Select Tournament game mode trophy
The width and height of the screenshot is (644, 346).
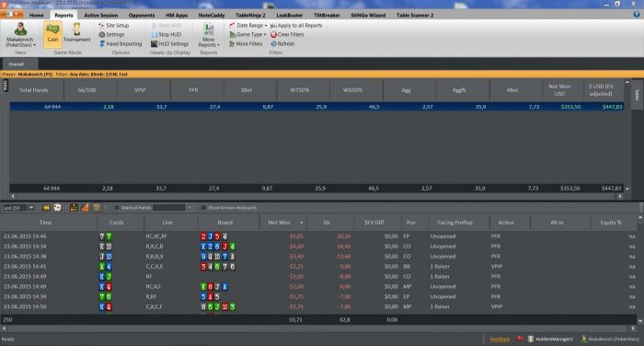click(x=76, y=33)
